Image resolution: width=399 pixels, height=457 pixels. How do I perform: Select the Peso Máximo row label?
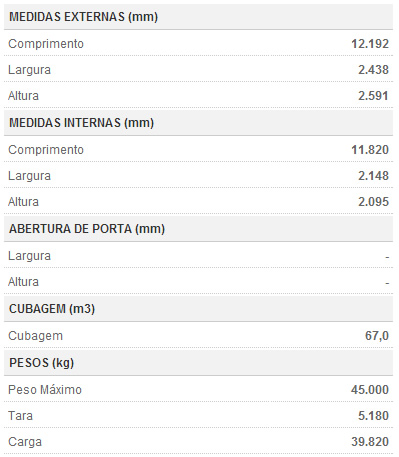tap(45, 390)
